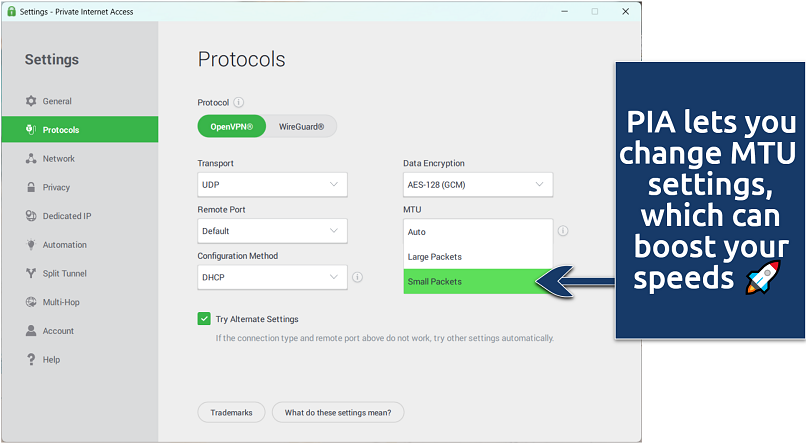This screenshot has width=806, height=444.
Task: Click What do these settings mean button
Action: click(x=338, y=412)
